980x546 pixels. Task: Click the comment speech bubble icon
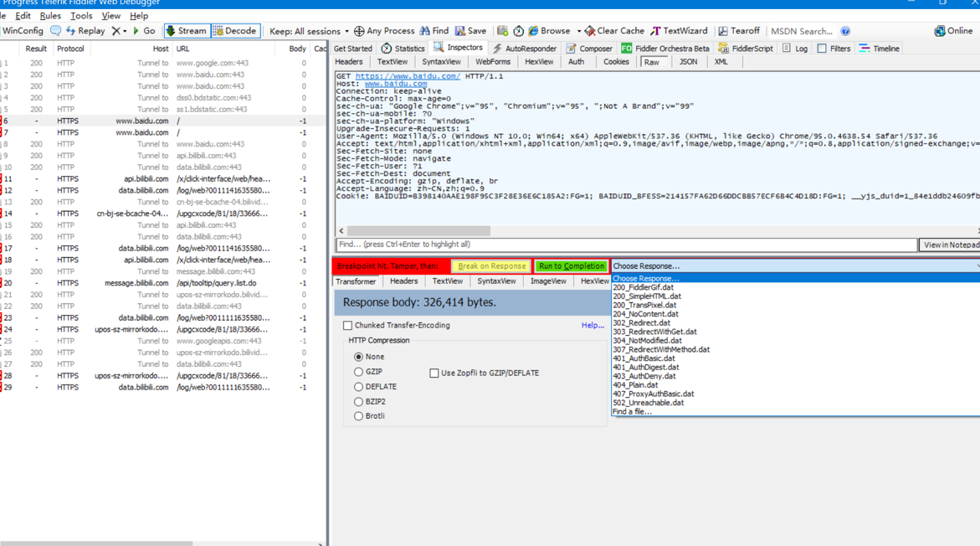tap(55, 31)
